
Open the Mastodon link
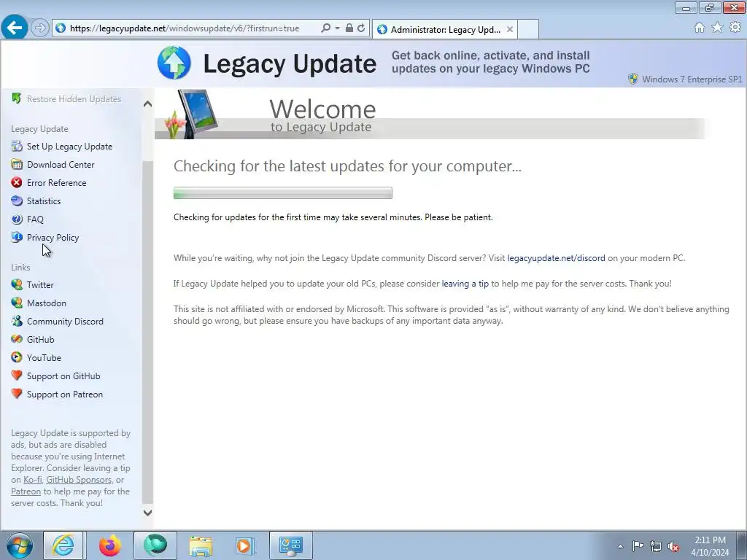[x=47, y=303]
